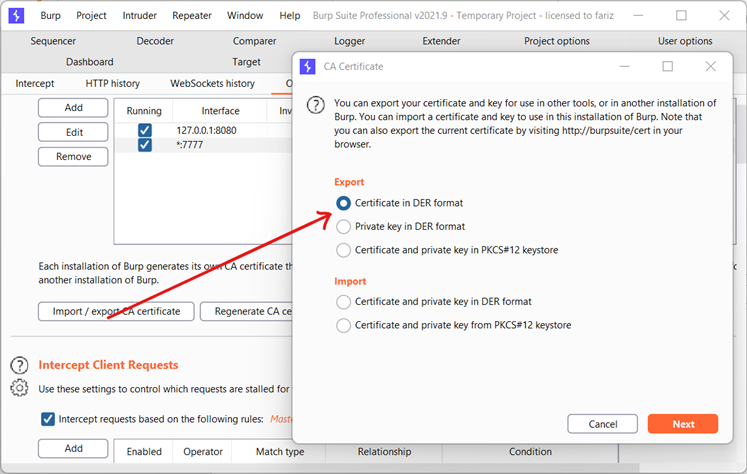The image size is (747, 474).
Task: Open the Project menu
Action: pos(91,16)
